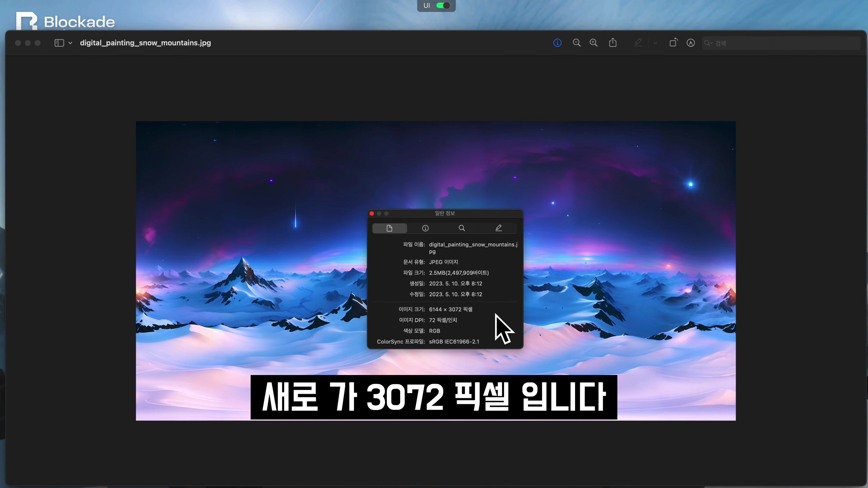Screen dimensions: 868x488
Task: Switch to the annotations pencil tab
Action: (x=498, y=228)
